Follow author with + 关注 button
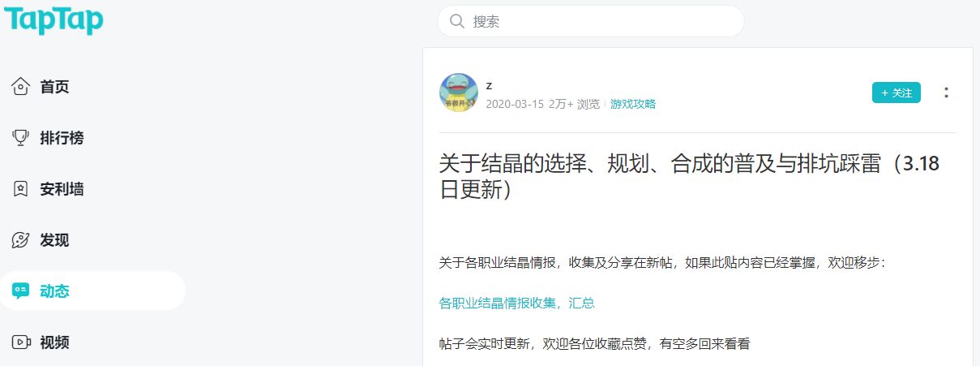Screen dimensions: 980x366 pos(897,93)
